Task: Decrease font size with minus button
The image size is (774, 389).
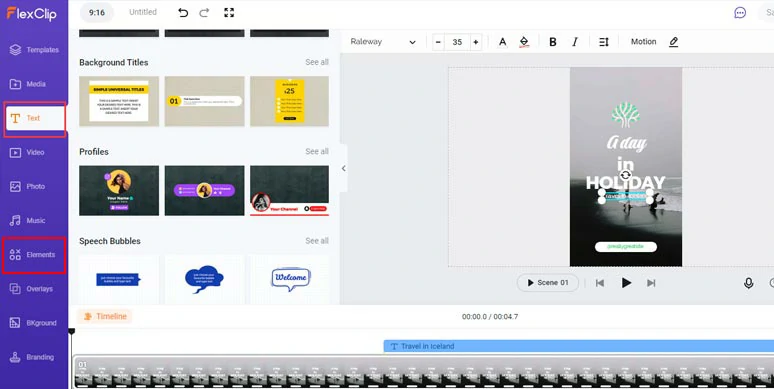Action: (x=438, y=42)
